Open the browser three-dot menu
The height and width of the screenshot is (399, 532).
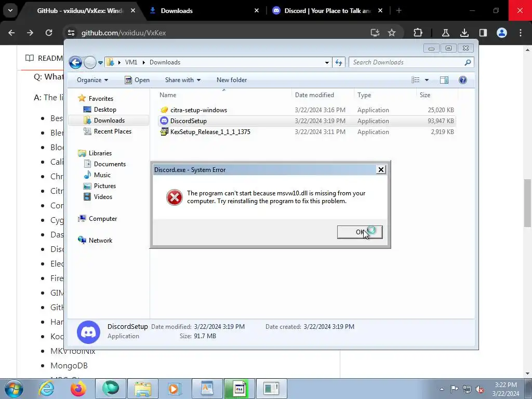pos(521,33)
